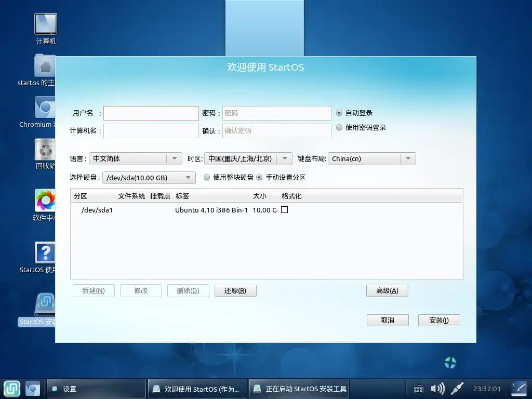The image size is (532, 399).
Task: Open the 选择硬盘 /dev/sda dropdown
Action: click(x=149, y=178)
